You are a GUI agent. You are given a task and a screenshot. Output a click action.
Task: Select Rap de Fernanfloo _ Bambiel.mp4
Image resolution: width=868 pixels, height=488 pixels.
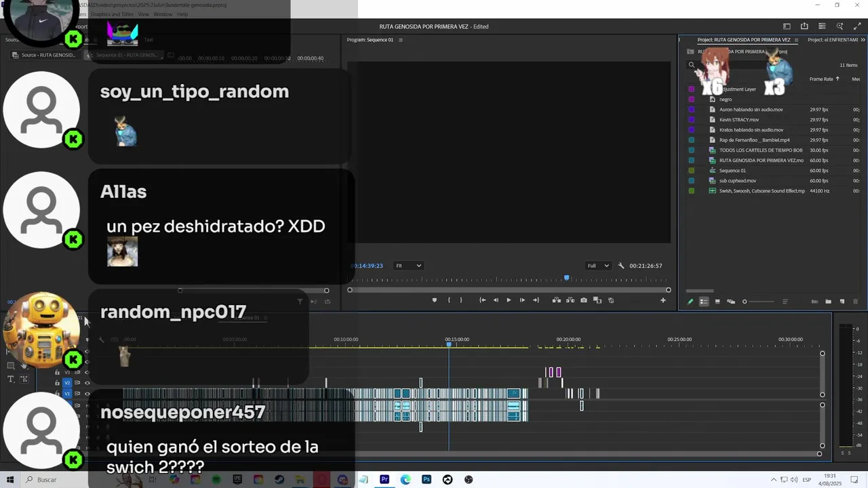point(754,140)
